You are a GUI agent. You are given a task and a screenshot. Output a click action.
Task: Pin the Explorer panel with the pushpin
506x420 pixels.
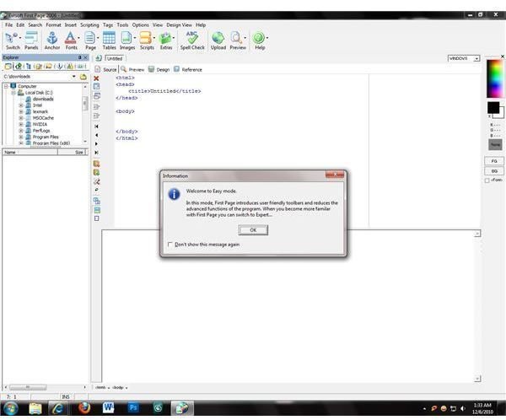(x=79, y=57)
